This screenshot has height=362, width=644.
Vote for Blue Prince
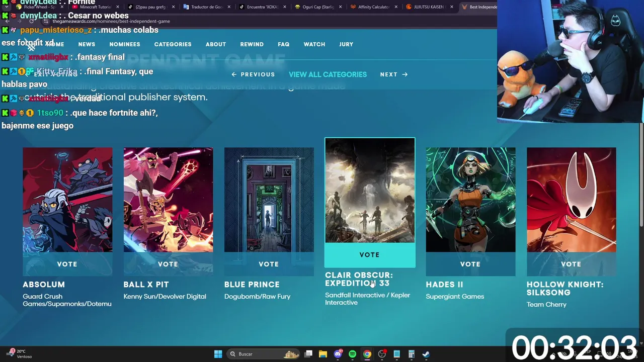pyautogui.click(x=269, y=264)
